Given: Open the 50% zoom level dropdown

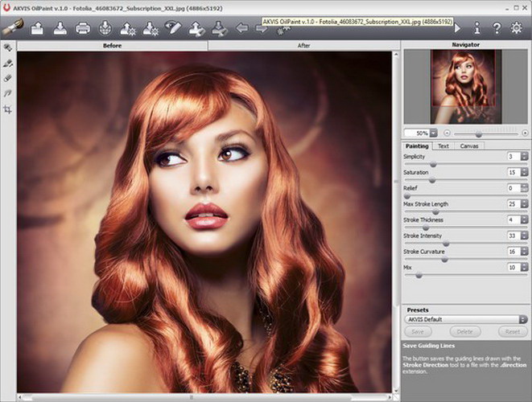Looking at the screenshot, I should pyautogui.click(x=434, y=132).
